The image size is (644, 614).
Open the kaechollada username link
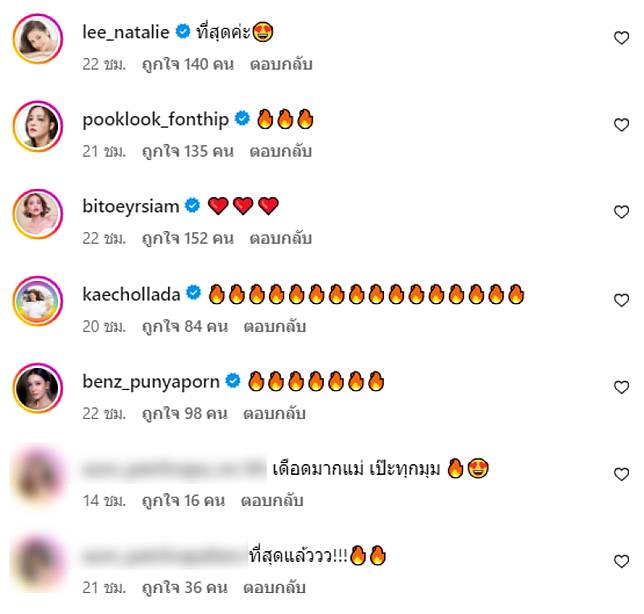click(x=131, y=294)
